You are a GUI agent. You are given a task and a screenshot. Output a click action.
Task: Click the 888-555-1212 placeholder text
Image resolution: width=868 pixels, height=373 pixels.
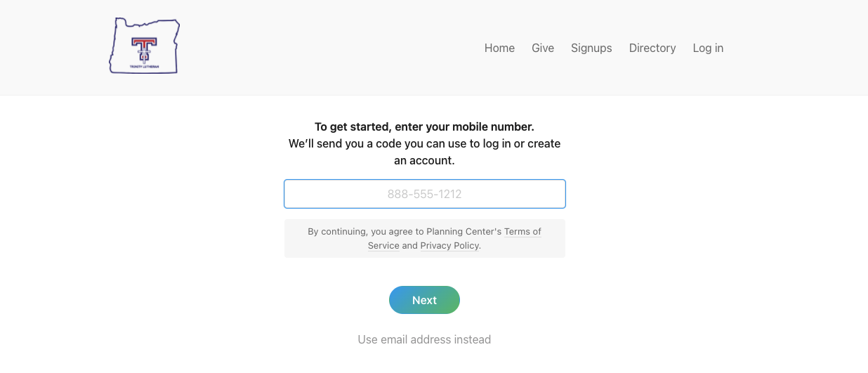424,194
